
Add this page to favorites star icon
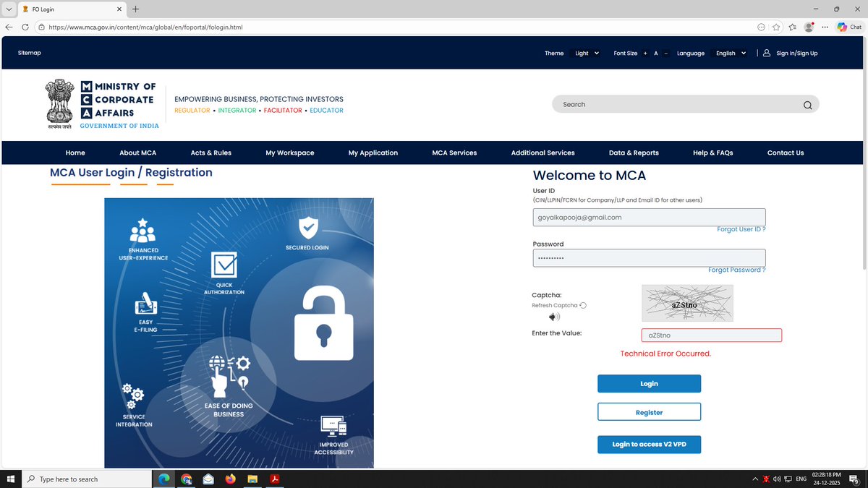[776, 27]
